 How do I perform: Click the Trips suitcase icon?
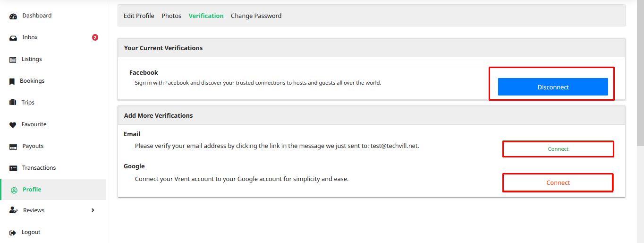pos(13,103)
